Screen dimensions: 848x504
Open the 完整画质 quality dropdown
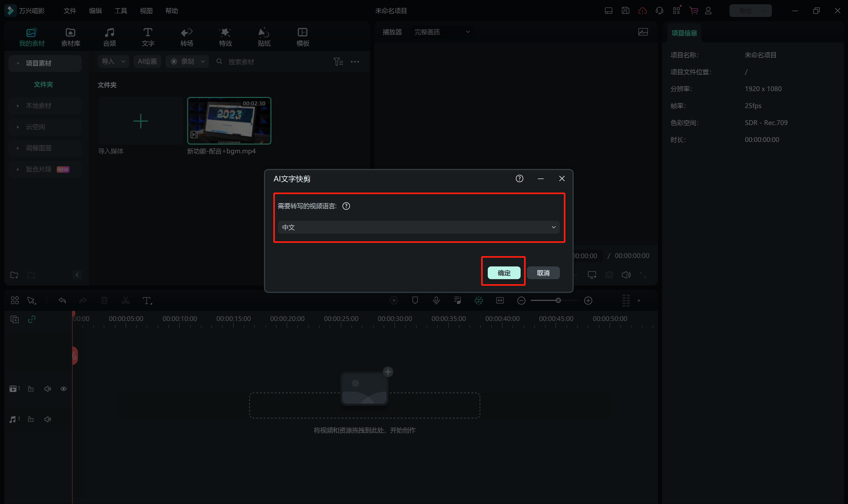click(442, 32)
